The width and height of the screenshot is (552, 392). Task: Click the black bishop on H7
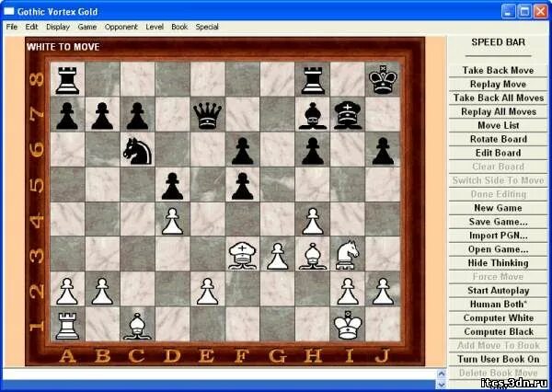pos(313,116)
